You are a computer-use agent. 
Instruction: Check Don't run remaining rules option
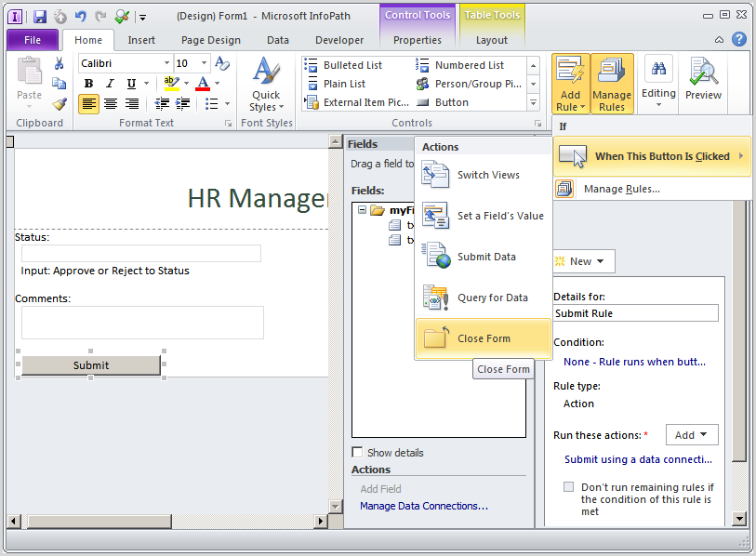pos(569,487)
